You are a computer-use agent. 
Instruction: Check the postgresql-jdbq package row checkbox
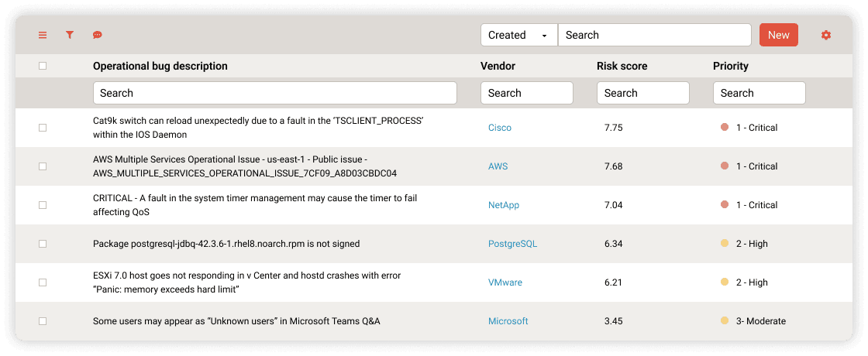click(x=43, y=244)
